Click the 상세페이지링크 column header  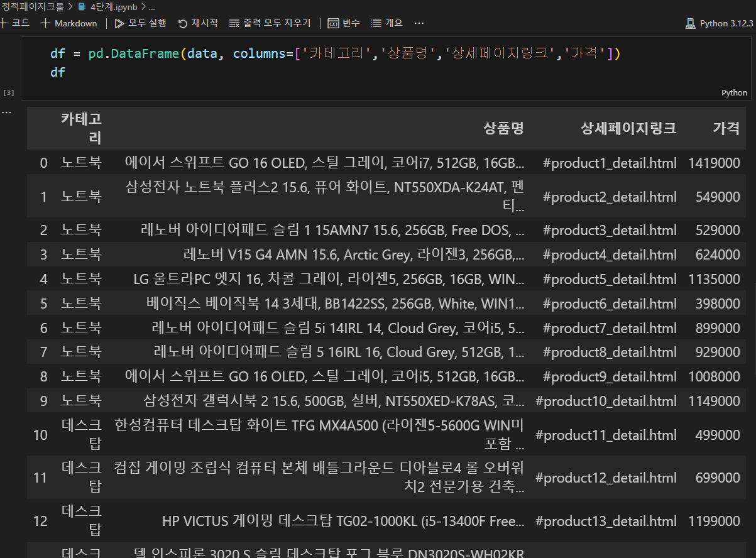628,128
